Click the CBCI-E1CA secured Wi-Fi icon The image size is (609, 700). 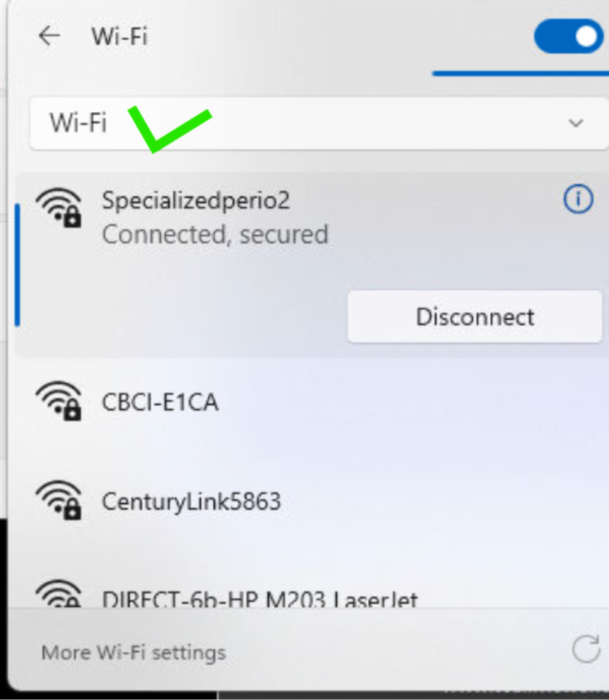pyautogui.click(x=59, y=401)
